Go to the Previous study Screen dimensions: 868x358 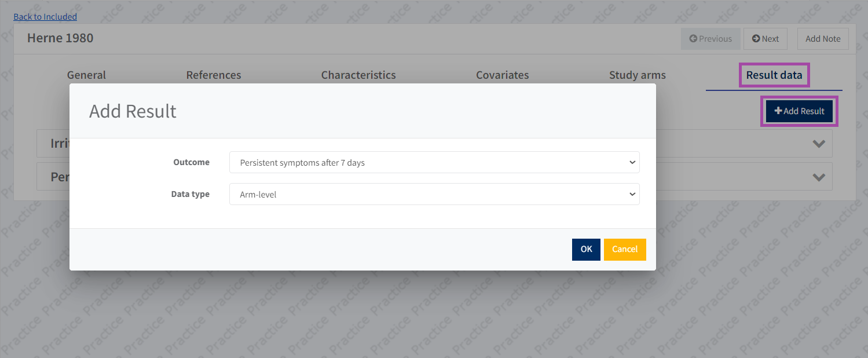(710, 39)
